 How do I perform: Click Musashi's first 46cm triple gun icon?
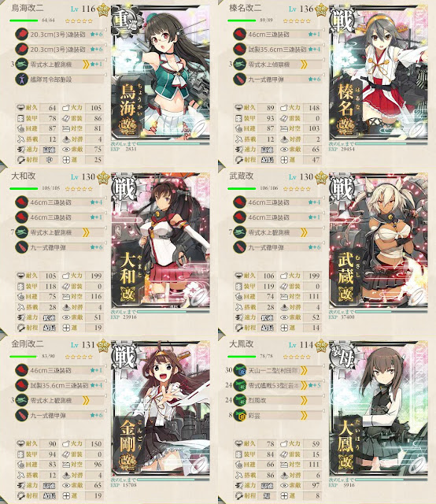click(239, 202)
